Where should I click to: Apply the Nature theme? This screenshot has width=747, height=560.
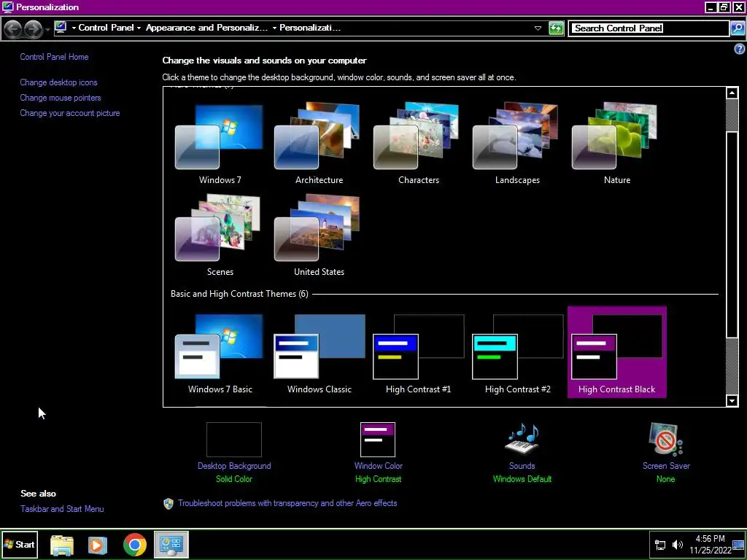617,144
